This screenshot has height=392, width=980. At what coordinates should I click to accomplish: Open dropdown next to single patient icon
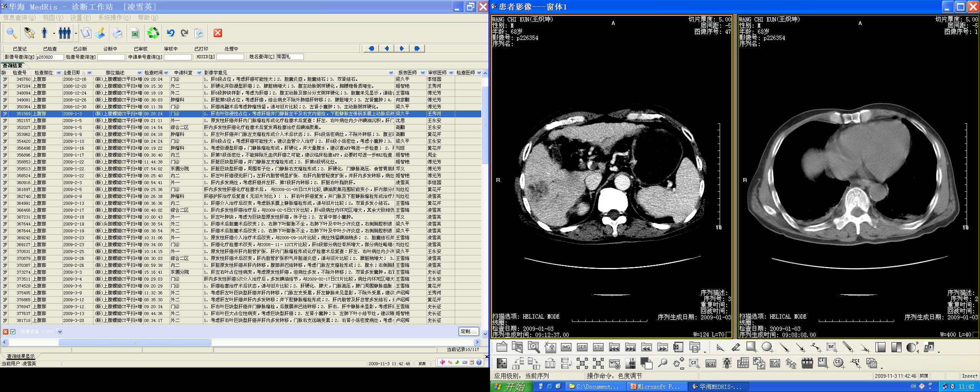(54, 34)
